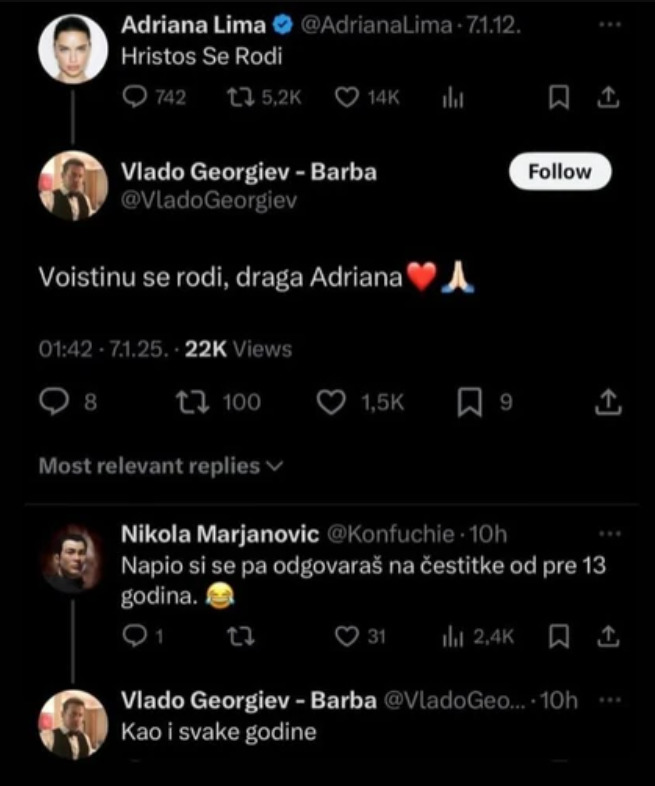Open more options on Nikola Marjanovic's reply
The image size is (655, 786).
(607, 531)
